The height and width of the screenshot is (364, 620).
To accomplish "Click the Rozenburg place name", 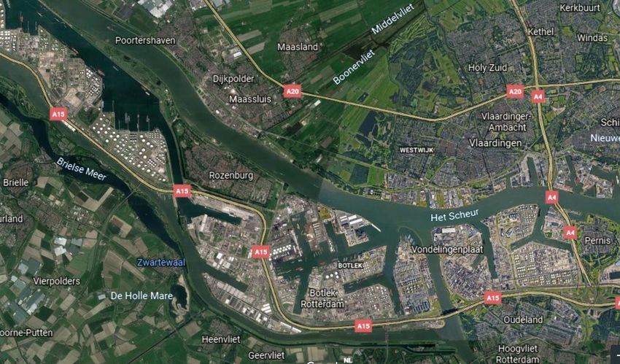I will click(x=231, y=175).
